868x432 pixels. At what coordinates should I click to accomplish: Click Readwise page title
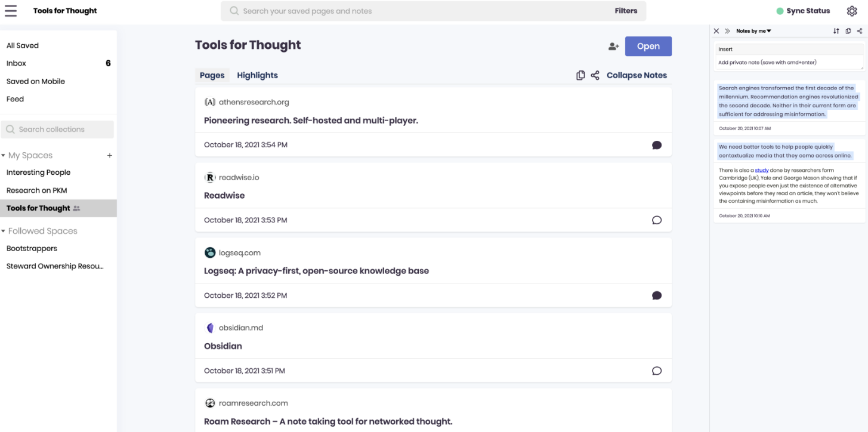pyautogui.click(x=224, y=196)
